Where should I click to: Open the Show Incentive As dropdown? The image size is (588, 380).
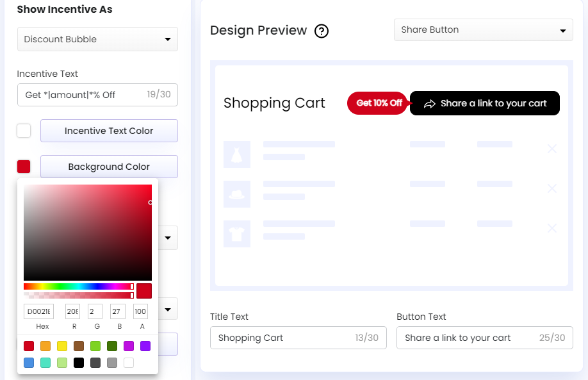tap(97, 39)
